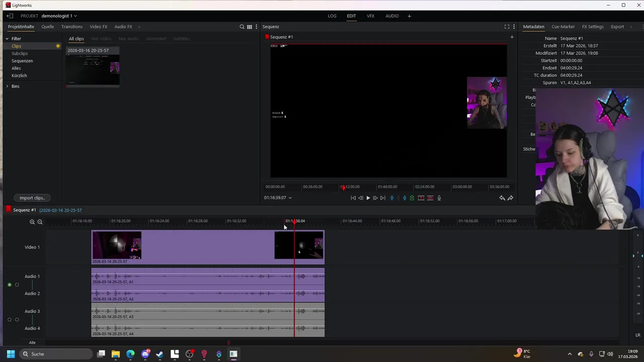Switch to the VFX layout

coord(370,16)
